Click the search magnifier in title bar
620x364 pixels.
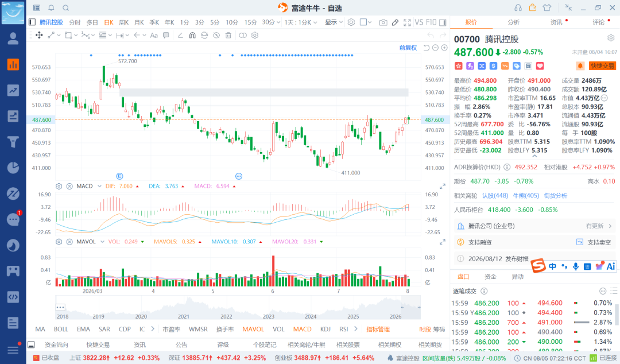(x=66, y=8)
